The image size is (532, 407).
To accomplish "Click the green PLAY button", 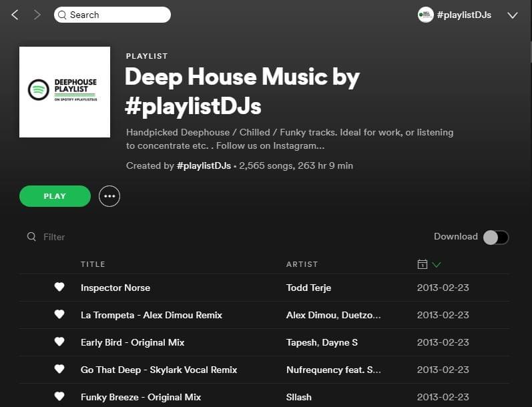I will [x=55, y=196].
